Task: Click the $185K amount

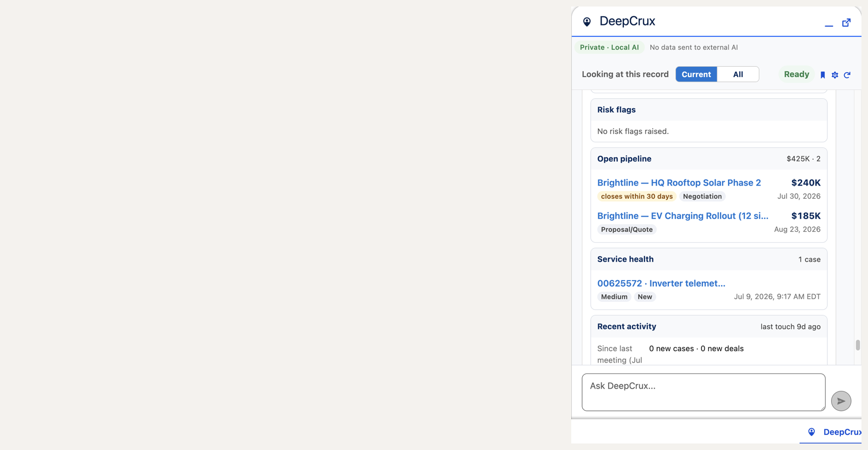Action: coord(806,216)
